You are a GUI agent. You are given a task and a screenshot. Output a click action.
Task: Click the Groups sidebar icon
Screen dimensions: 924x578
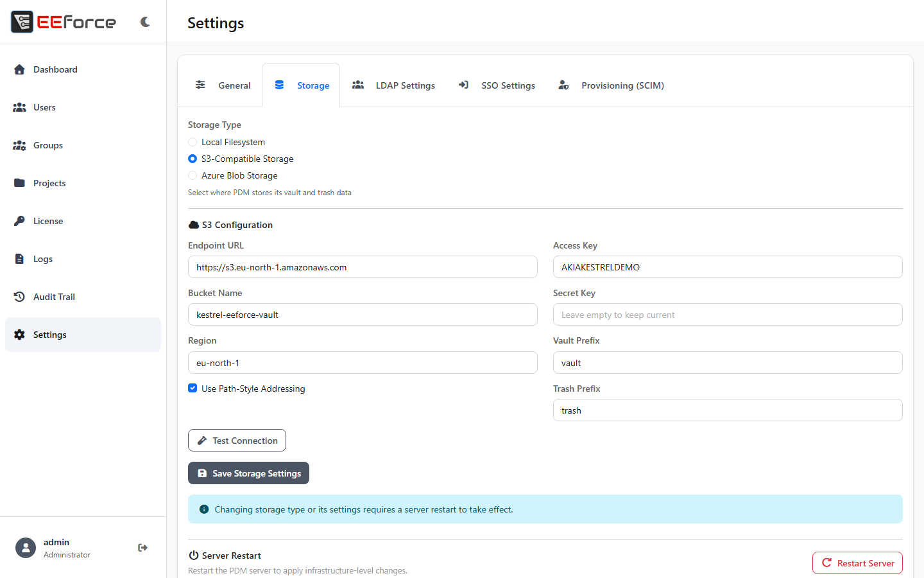pyautogui.click(x=19, y=145)
